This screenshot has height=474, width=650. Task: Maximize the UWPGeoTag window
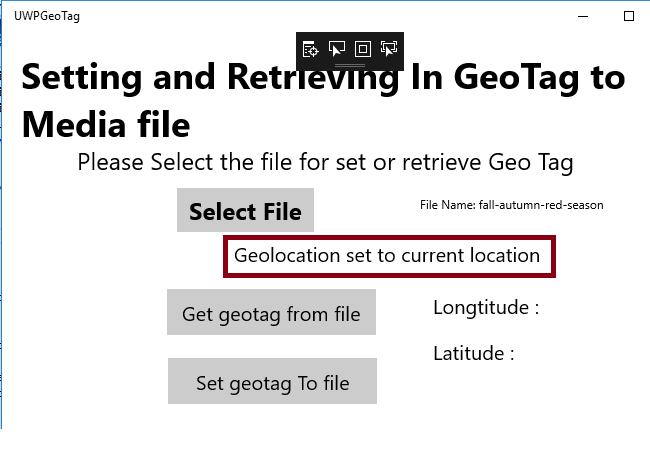click(629, 16)
